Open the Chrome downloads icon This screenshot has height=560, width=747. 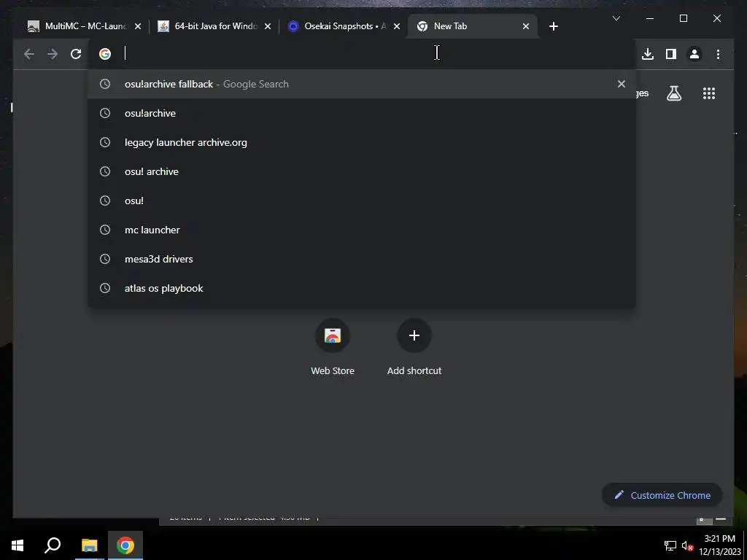point(648,54)
